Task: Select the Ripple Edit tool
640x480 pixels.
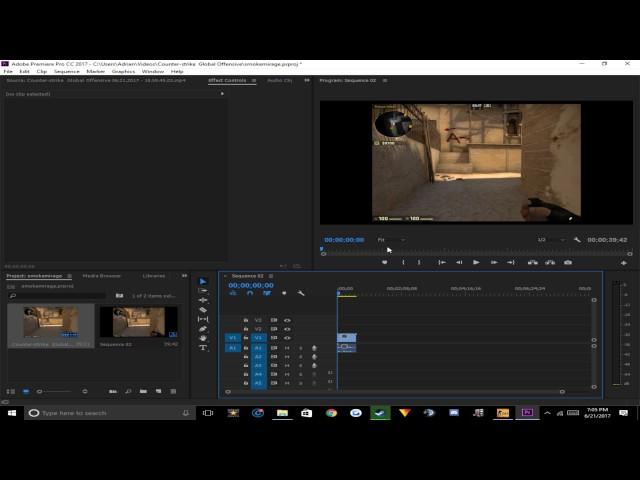Action: pyautogui.click(x=203, y=300)
